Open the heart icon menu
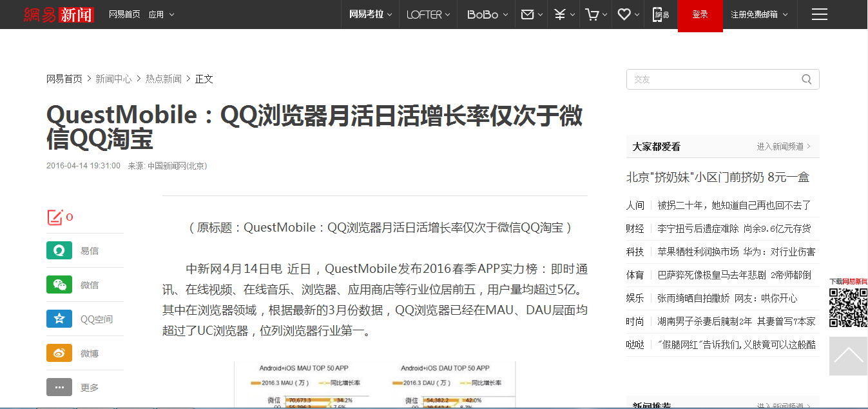 tap(624, 14)
